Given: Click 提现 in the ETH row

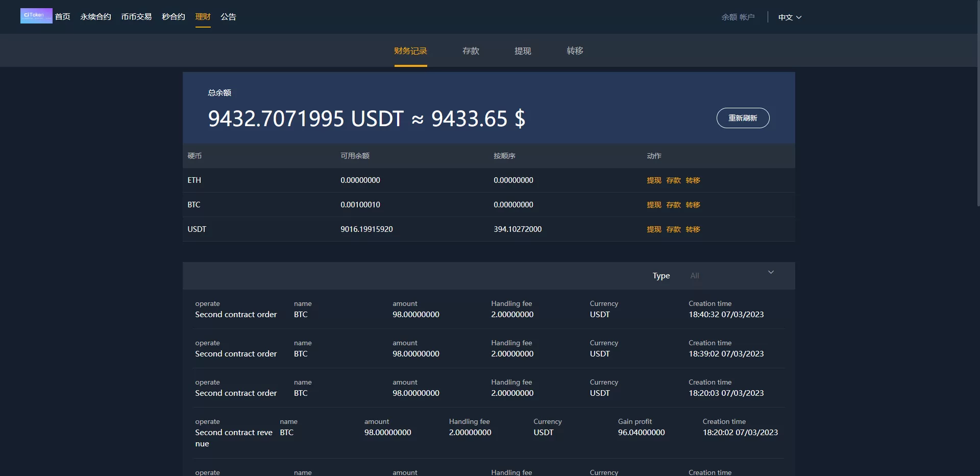Looking at the screenshot, I should point(654,180).
